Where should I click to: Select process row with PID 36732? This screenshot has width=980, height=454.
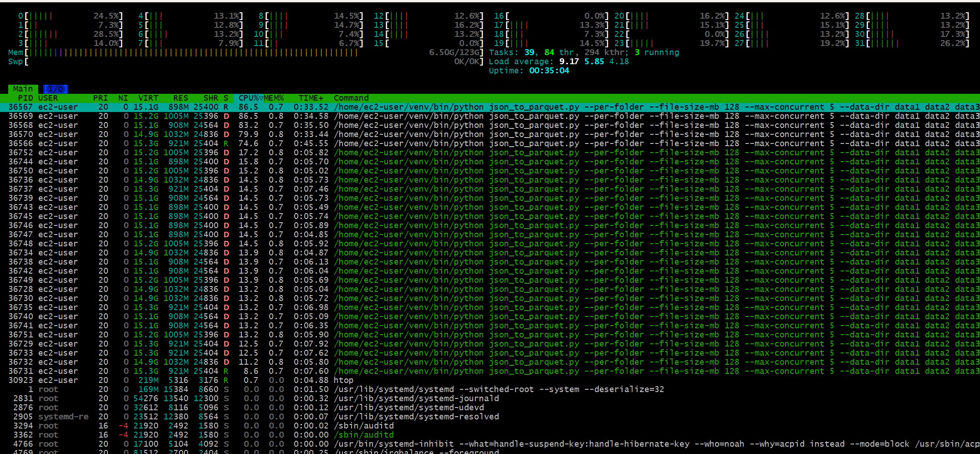click(490, 362)
